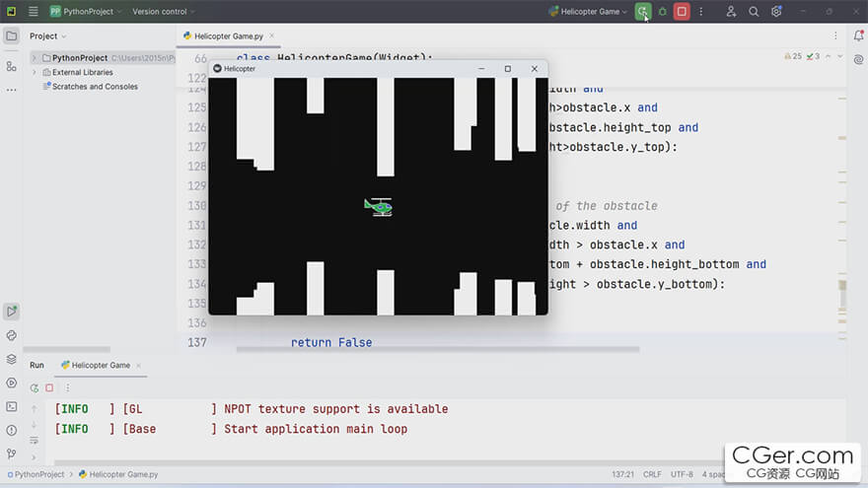This screenshot has height=488, width=868.
Task: Open the Search Everywhere magnifier
Action: point(754,12)
